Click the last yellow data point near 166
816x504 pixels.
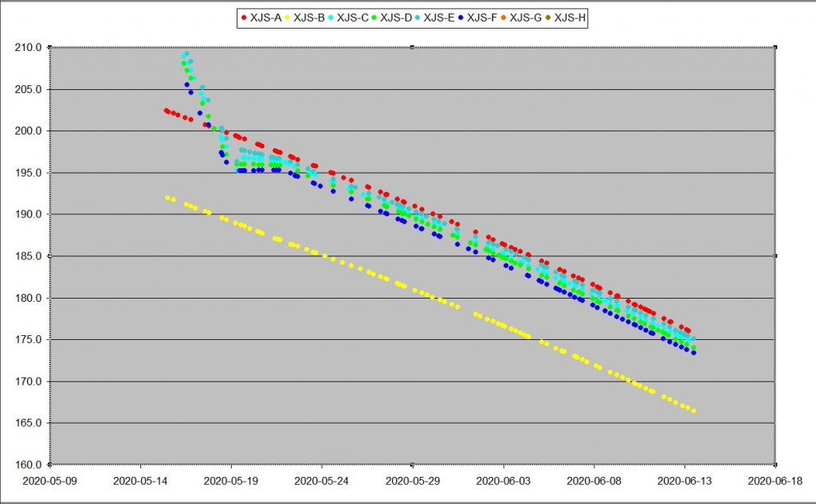pos(694,411)
